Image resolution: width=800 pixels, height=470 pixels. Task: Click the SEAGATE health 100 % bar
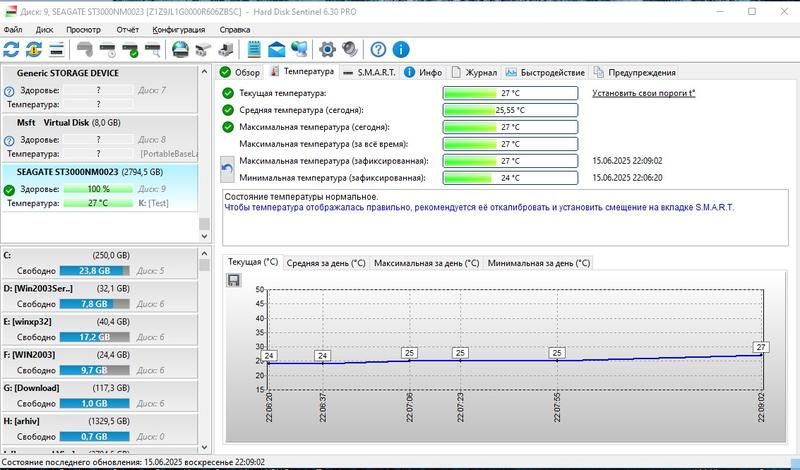click(98, 189)
